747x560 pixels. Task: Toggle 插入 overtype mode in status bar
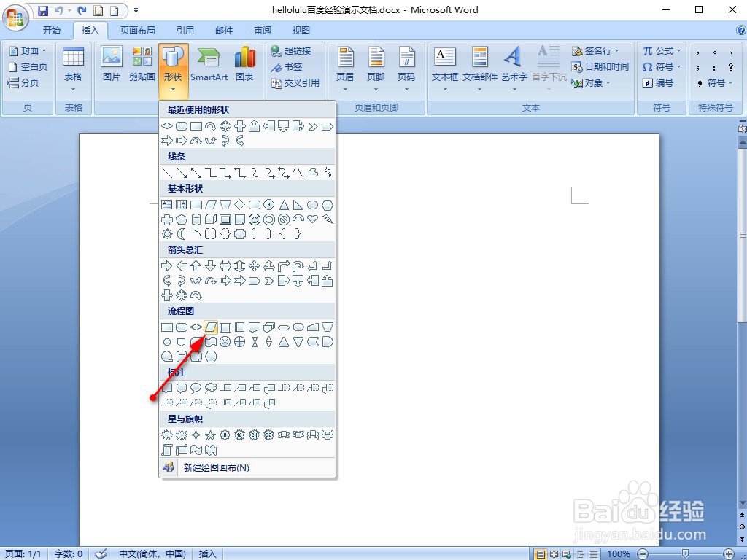(207, 554)
